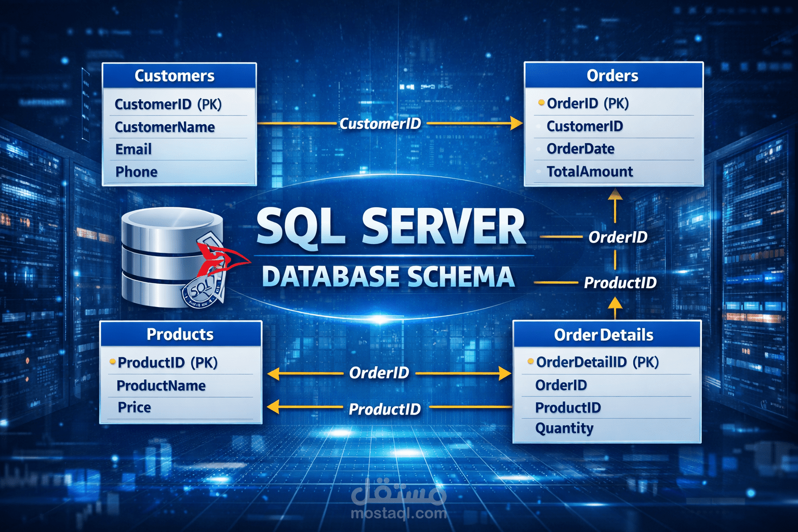Image resolution: width=798 pixels, height=532 pixels.
Task: Click the key dot beside OrderID (PK)
Action: coord(541,103)
